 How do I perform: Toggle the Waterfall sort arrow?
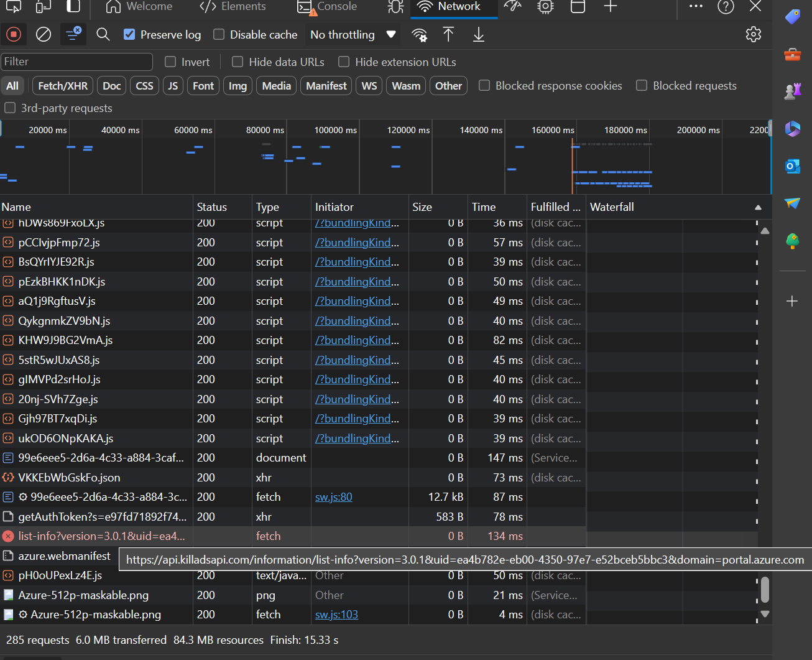758,207
